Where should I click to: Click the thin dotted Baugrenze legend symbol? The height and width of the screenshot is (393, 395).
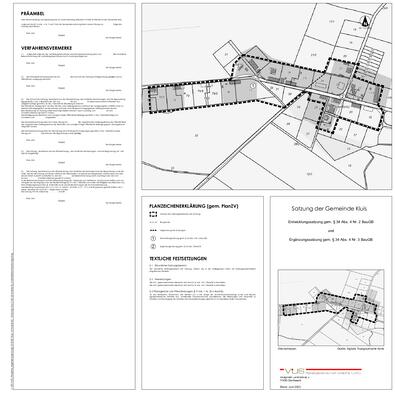[153, 222]
